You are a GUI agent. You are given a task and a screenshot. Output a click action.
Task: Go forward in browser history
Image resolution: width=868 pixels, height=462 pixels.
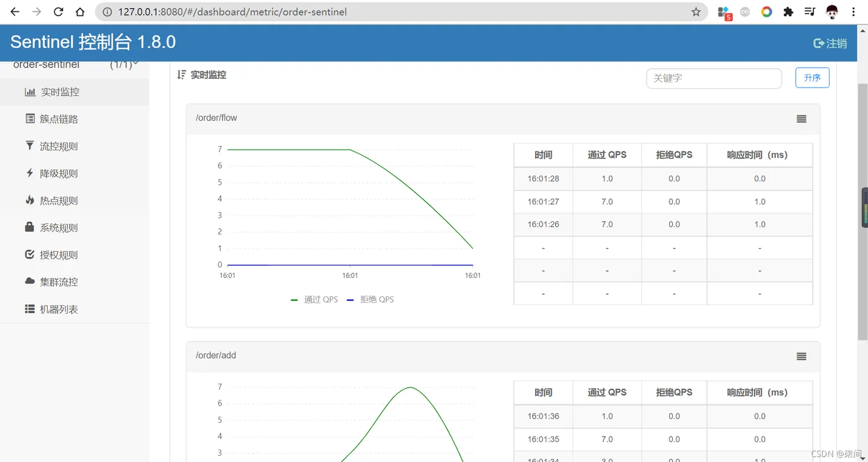(x=37, y=12)
